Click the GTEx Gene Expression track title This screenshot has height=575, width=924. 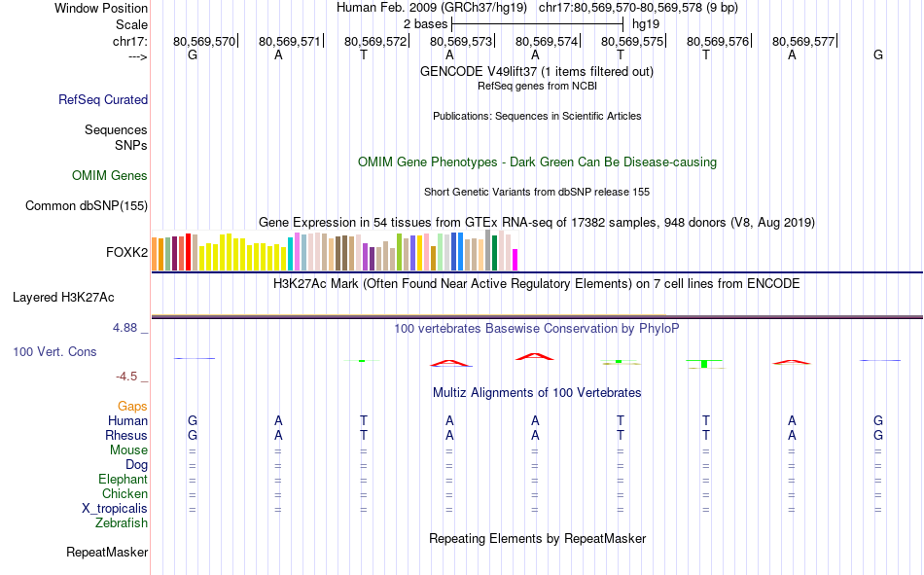coord(537,223)
